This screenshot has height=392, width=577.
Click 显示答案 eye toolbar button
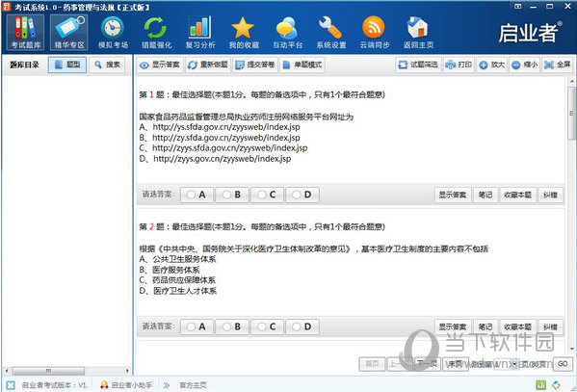160,65
